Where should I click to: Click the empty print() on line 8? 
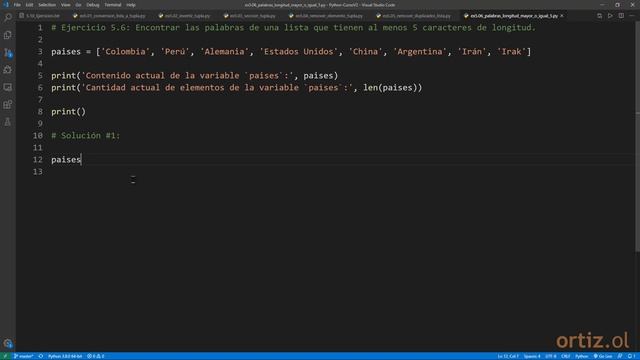69,112
